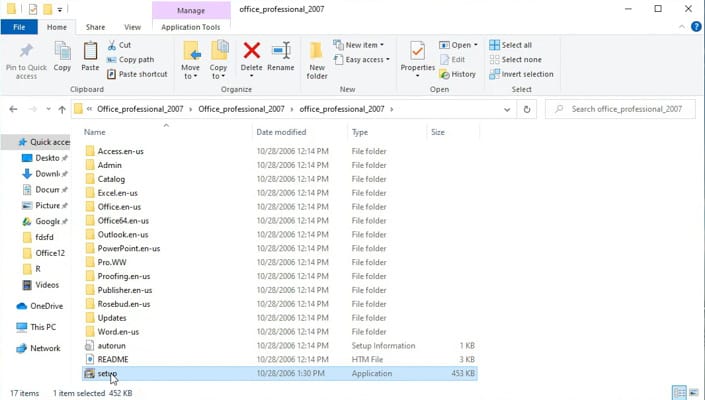705x400 pixels.
Task: Click first Office_professional_2007 breadcrumb
Action: point(140,109)
